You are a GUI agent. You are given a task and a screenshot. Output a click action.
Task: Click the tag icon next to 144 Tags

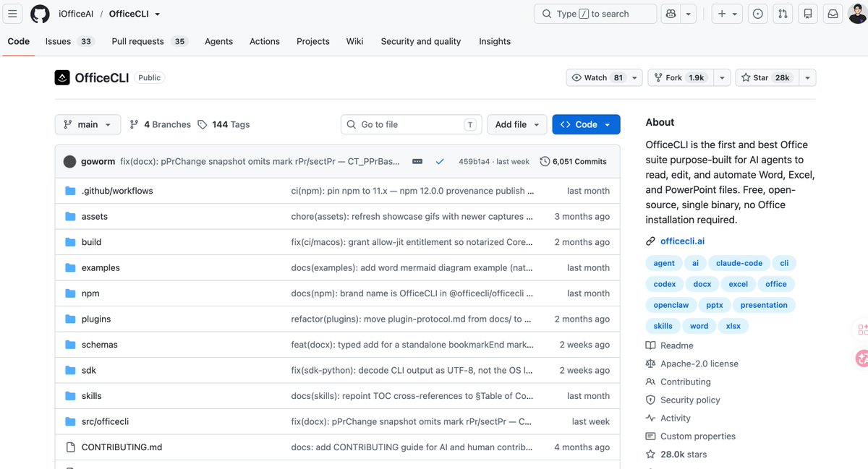203,124
